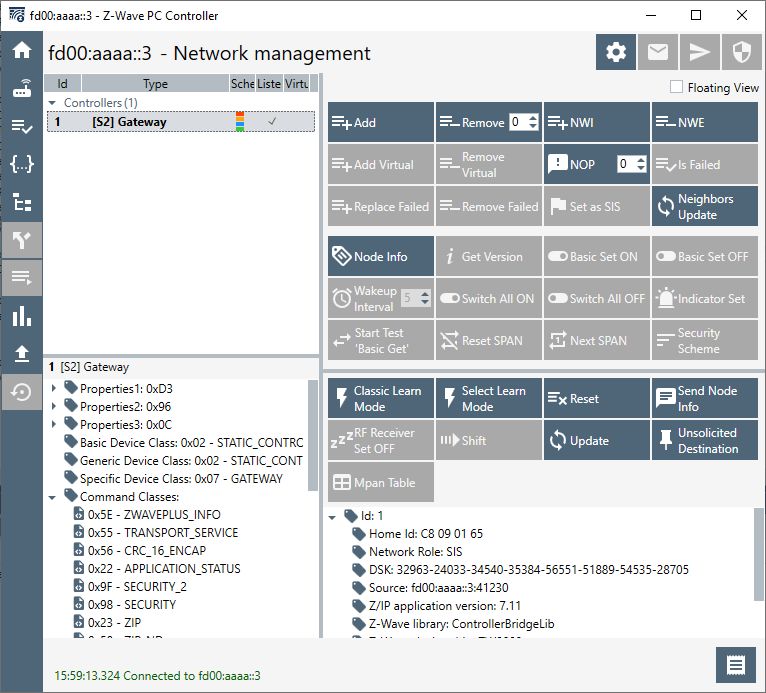The width and height of the screenshot is (766, 693).
Task: Click the node info panel scrollbar
Action: [313, 435]
